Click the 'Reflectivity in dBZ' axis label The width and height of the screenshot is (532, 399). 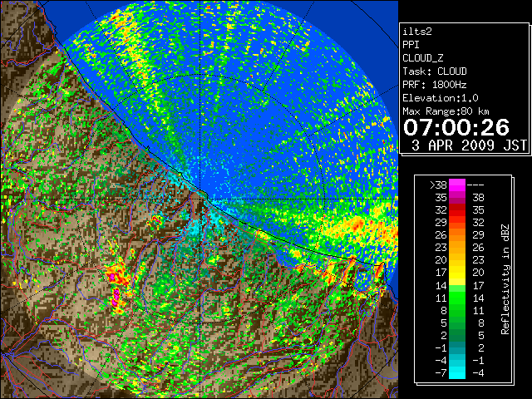(x=505, y=279)
